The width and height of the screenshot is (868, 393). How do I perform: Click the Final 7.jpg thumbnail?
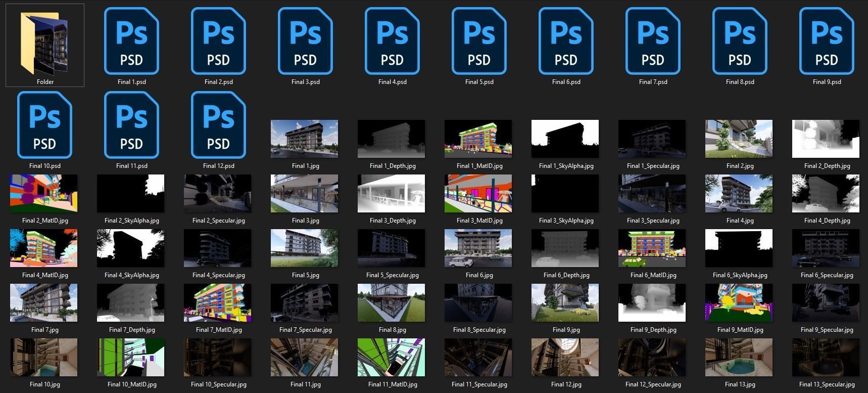[44, 303]
